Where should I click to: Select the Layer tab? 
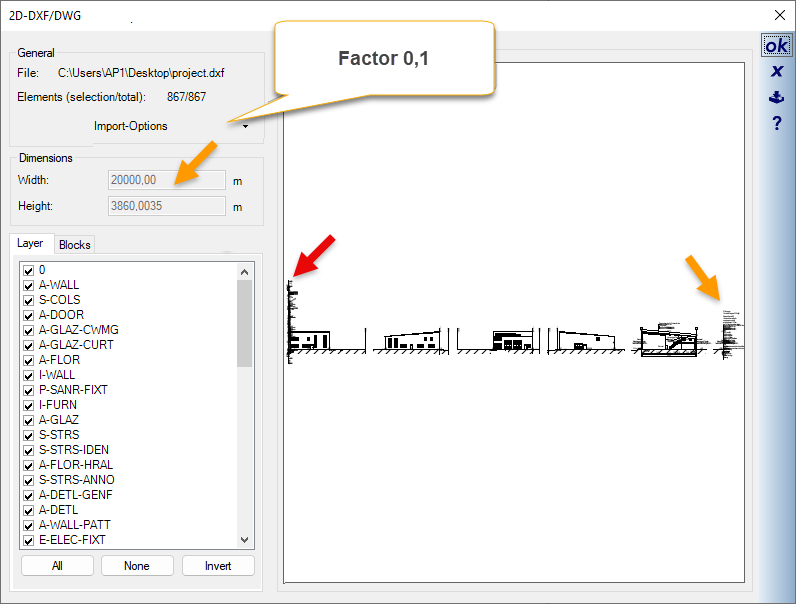coord(30,244)
